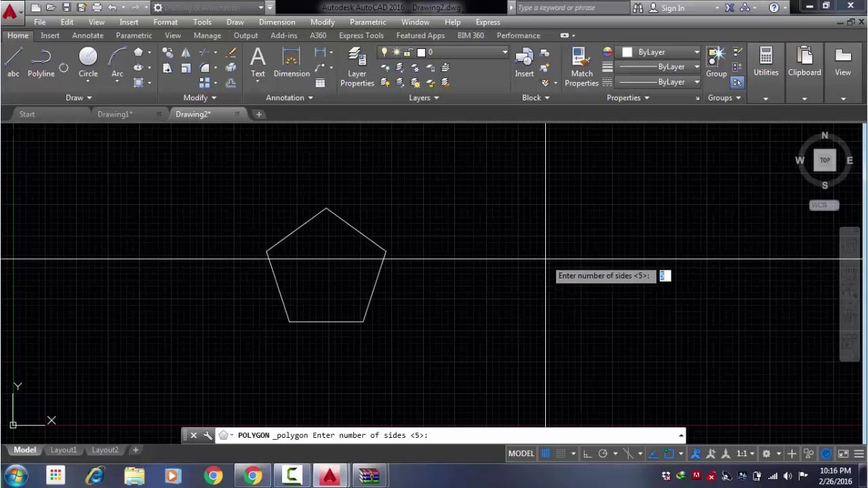Click the MODEL status bar button
The height and width of the screenshot is (488, 868).
coord(521,453)
